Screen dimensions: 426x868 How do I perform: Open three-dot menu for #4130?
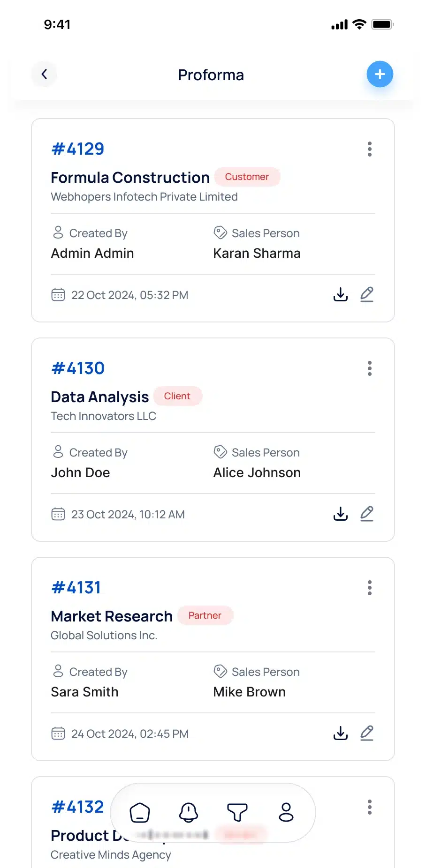pyautogui.click(x=370, y=368)
